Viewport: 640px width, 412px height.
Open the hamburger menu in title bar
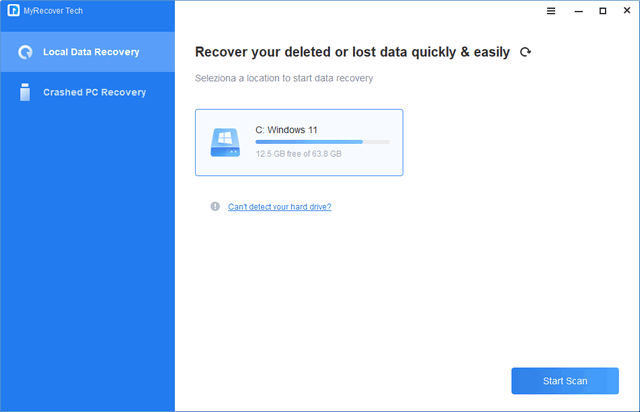click(x=551, y=11)
